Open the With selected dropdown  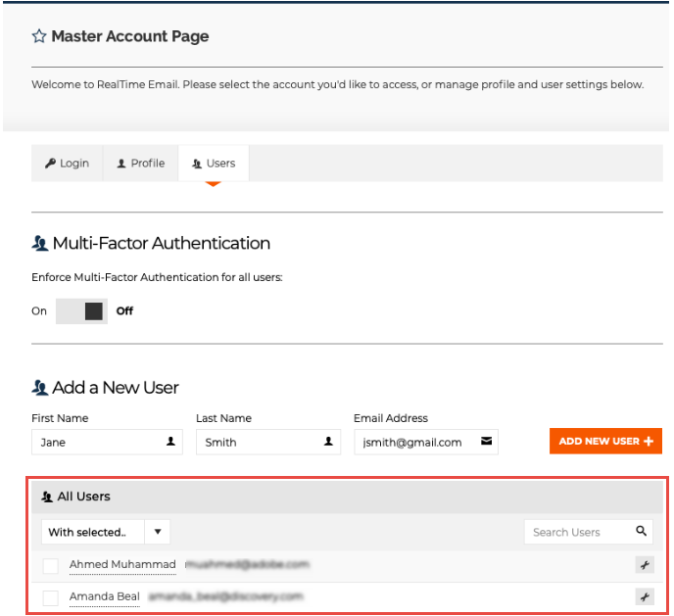click(93, 532)
